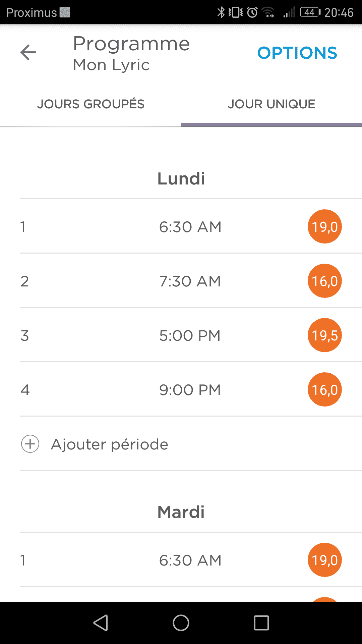This screenshot has width=362, height=644.
Task: Edit the 5:00 PM period time
Action: click(x=190, y=336)
